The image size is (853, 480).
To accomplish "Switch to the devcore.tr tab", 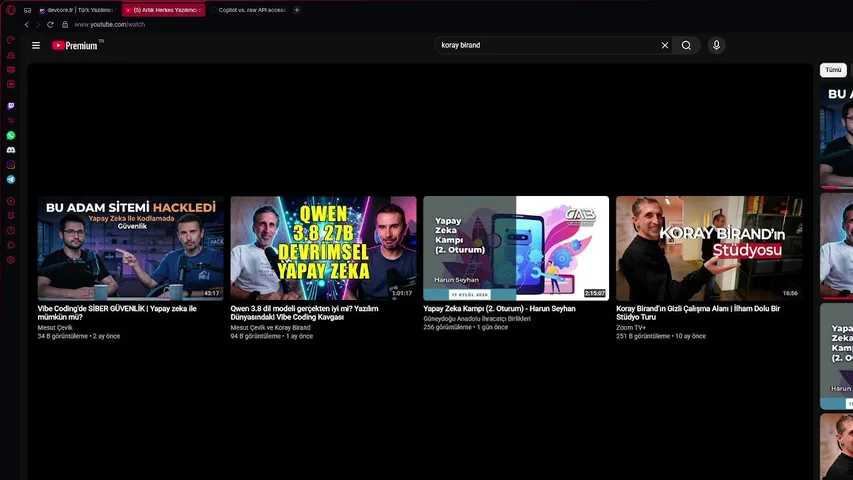I will [78, 10].
